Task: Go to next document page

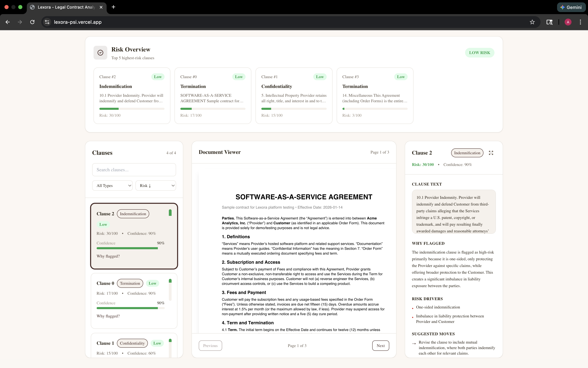Action: click(x=380, y=346)
